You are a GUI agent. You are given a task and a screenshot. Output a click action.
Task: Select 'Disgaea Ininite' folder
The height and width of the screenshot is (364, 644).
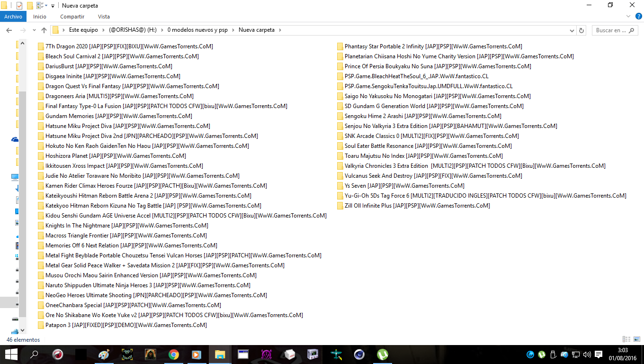pos(109,76)
